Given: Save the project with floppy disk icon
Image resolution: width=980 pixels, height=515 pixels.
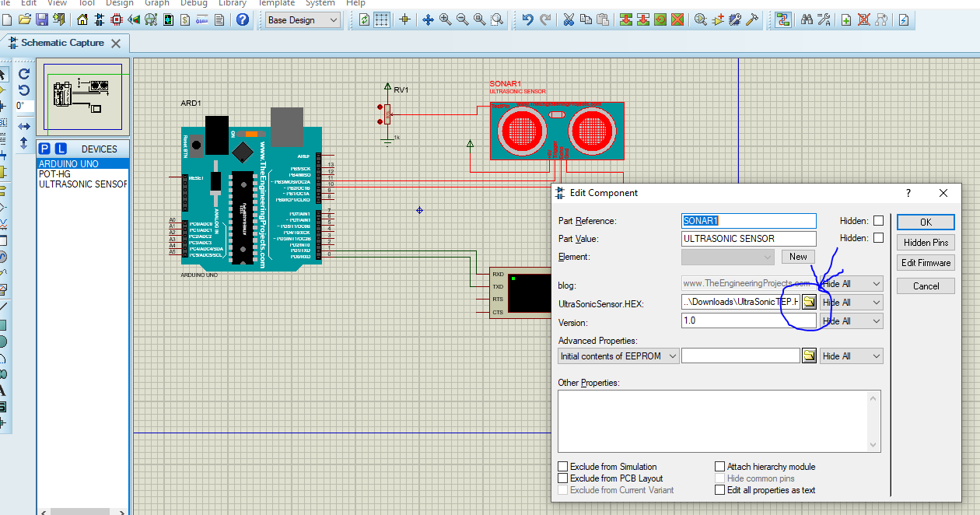Looking at the screenshot, I should pos(42,19).
